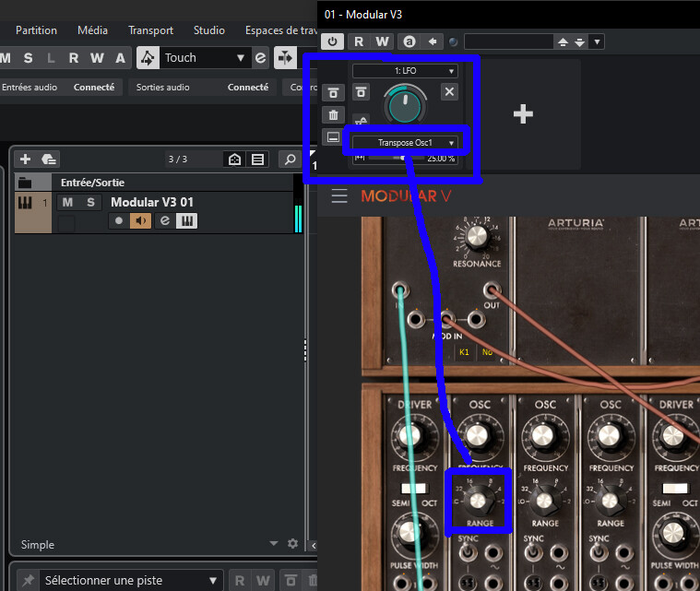Click the 'Entrée/Sortie' folder label
Viewport: 700px width, 591px height.
[x=92, y=183]
